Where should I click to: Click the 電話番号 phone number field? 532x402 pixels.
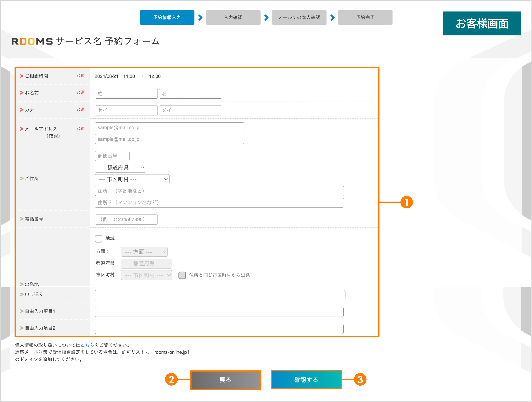(x=126, y=219)
